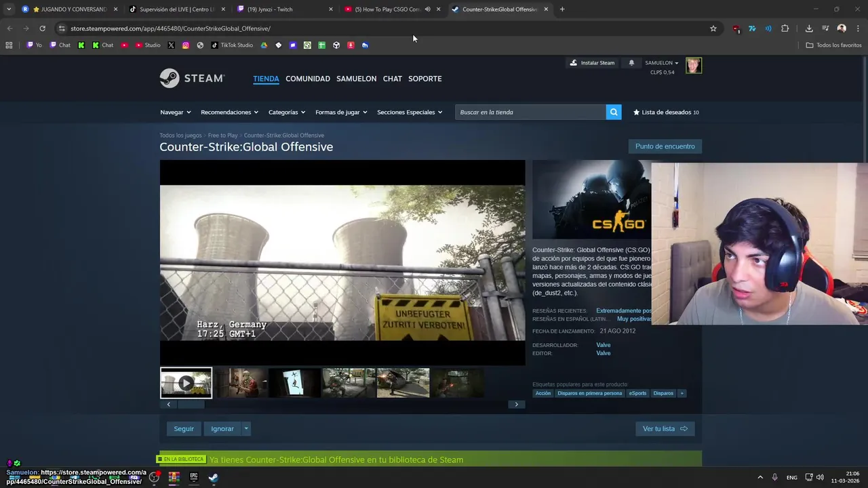Screen dimensions: 868x488
Task: Open the 7TV browser extension
Action: coord(752,28)
